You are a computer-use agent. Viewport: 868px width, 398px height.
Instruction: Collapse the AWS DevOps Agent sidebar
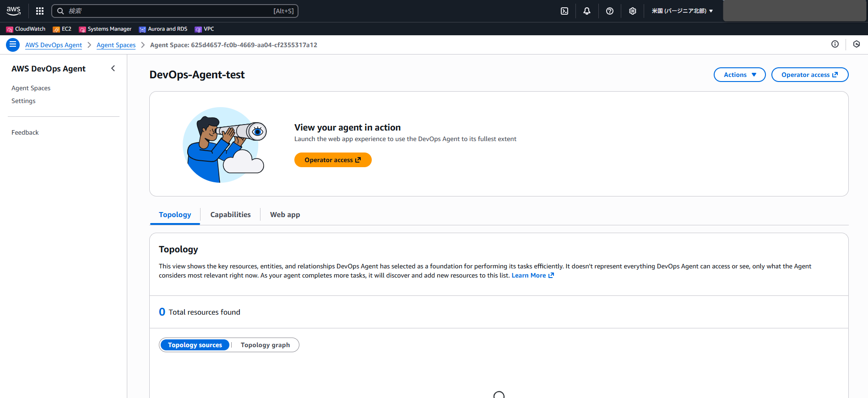pyautogui.click(x=113, y=68)
